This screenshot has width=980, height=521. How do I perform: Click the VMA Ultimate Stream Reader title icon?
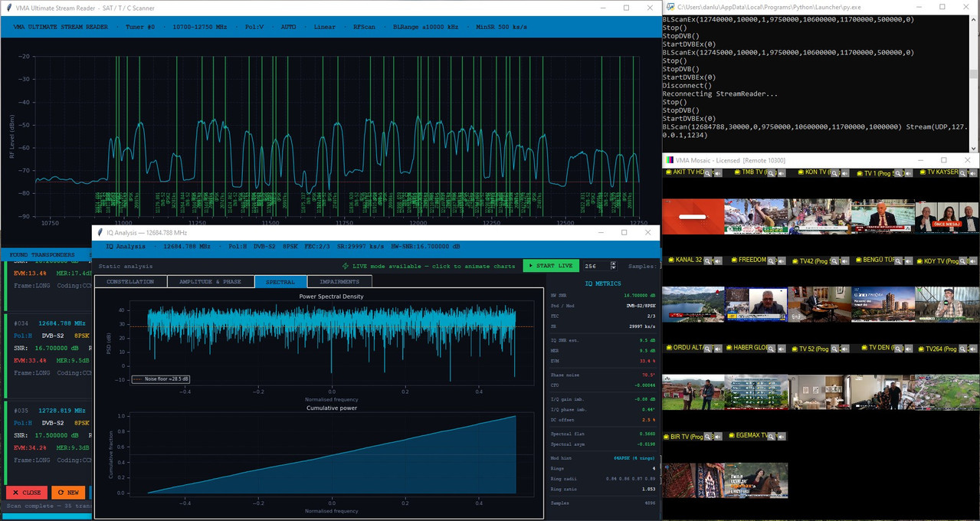pyautogui.click(x=8, y=8)
